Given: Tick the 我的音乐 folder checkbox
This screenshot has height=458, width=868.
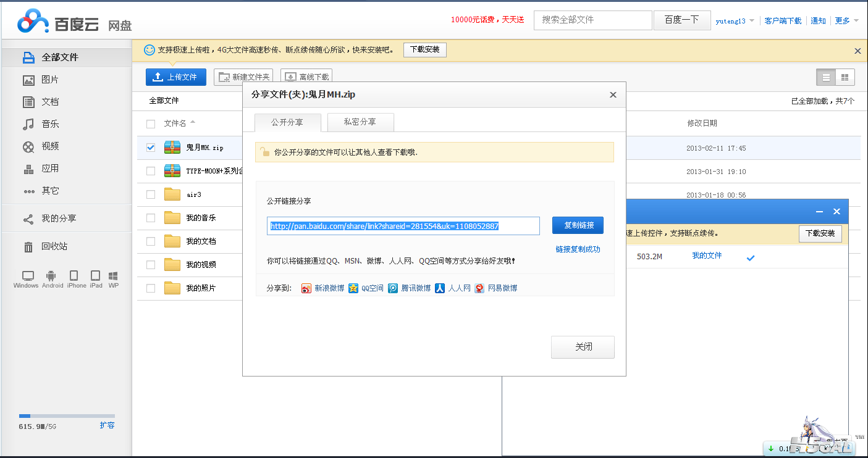Looking at the screenshot, I should tap(151, 218).
